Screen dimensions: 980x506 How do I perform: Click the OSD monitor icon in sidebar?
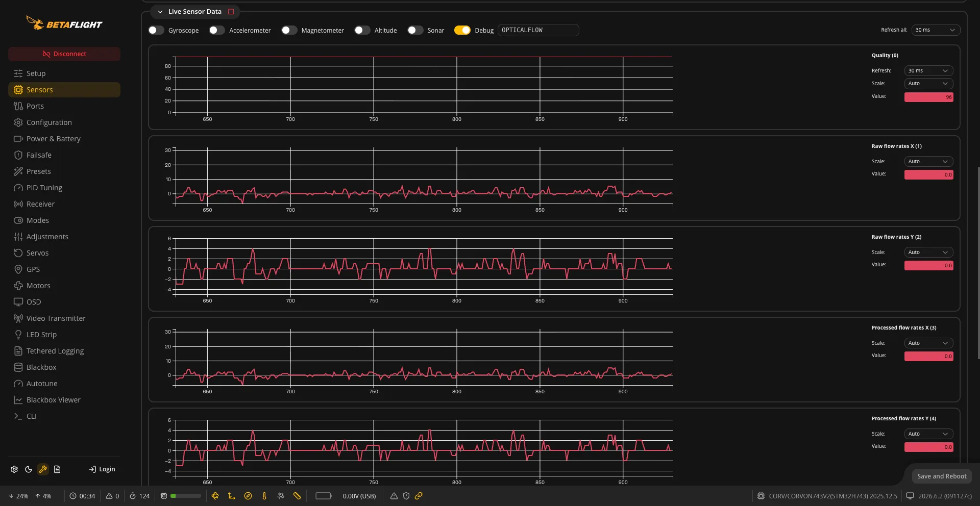point(18,302)
